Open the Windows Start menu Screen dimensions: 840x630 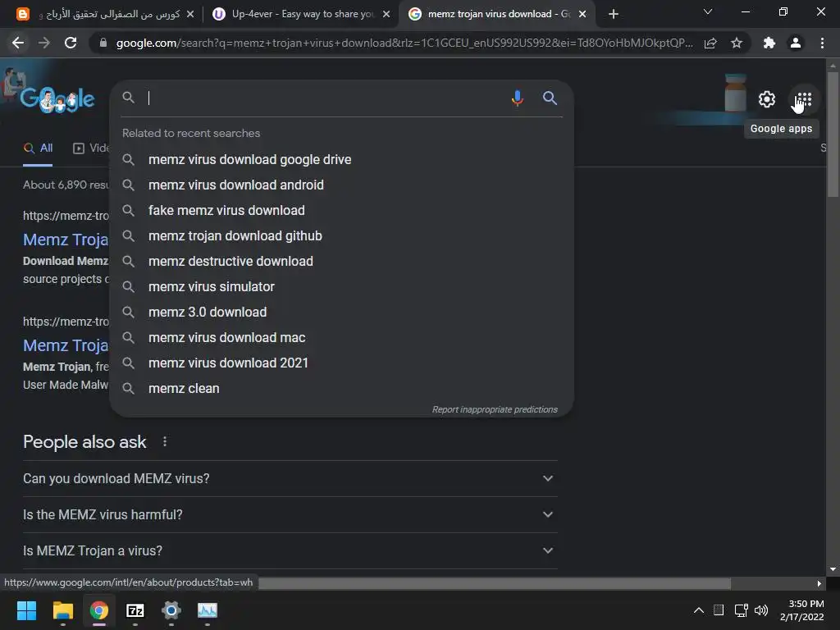coord(26,610)
